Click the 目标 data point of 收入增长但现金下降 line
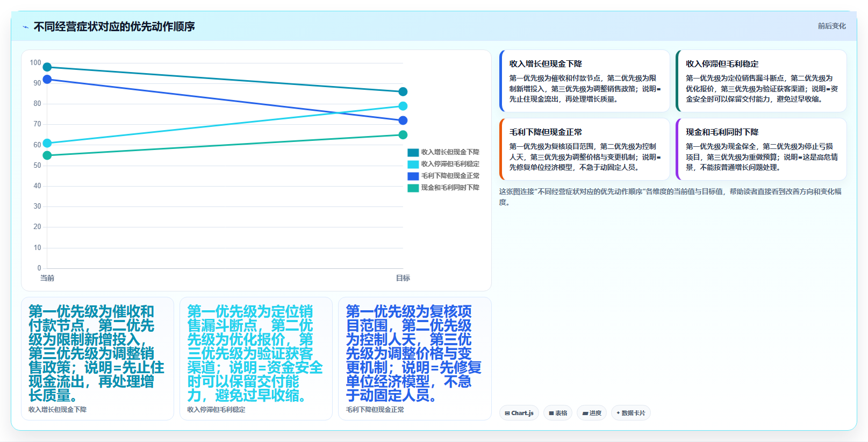This screenshot has width=868, height=442. click(x=403, y=92)
